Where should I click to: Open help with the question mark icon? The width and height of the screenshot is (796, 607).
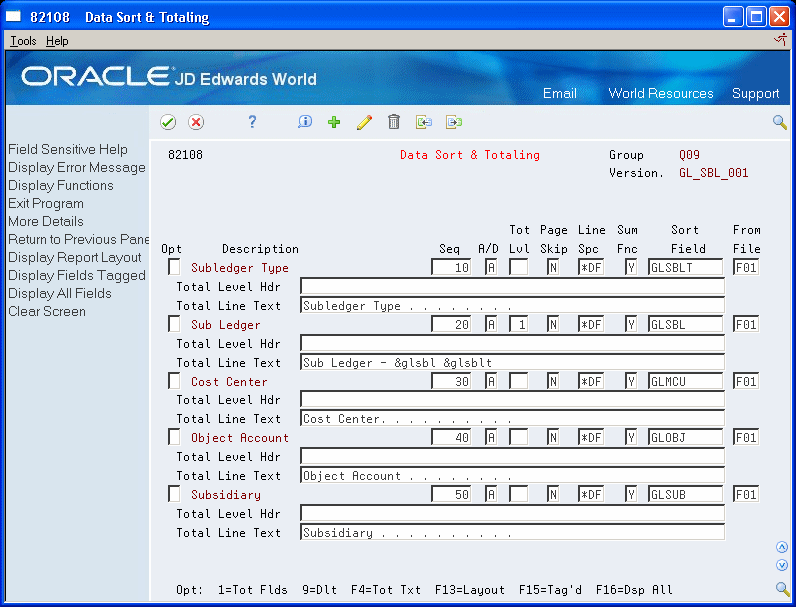pyautogui.click(x=252, y=122)
